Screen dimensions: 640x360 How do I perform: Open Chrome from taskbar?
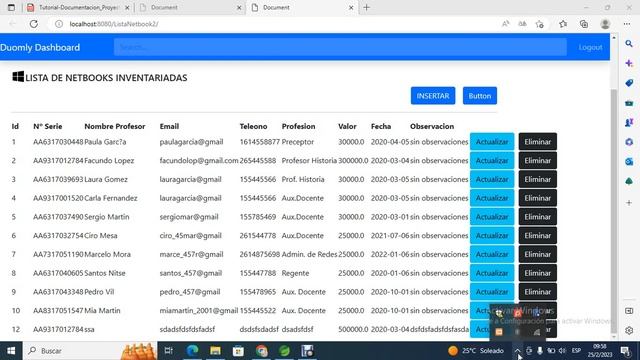coord(262,351)
